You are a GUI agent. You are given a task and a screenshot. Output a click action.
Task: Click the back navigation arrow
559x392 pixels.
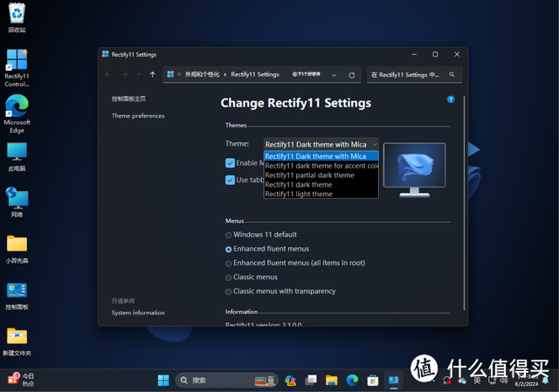coord(108,74)
